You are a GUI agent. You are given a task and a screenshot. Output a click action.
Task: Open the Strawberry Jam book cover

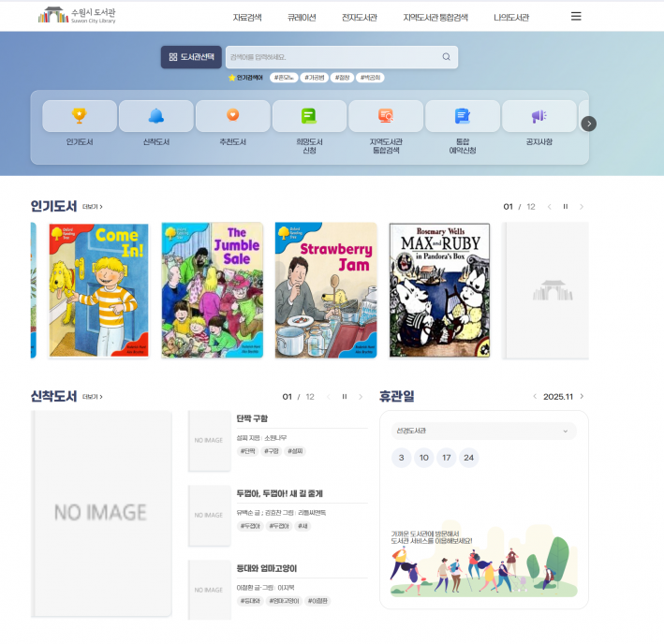pyautogui.click(x=326, y=290)
